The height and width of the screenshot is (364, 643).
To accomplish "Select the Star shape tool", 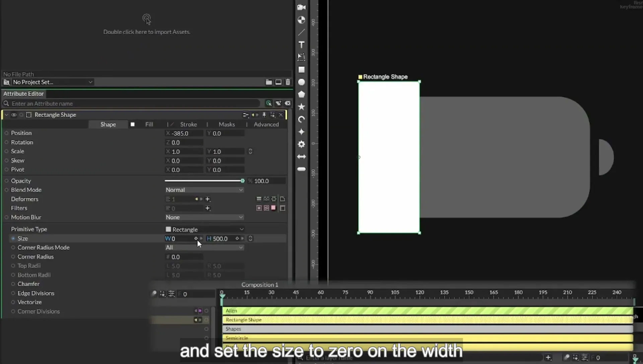I will (x=301, y=107).
